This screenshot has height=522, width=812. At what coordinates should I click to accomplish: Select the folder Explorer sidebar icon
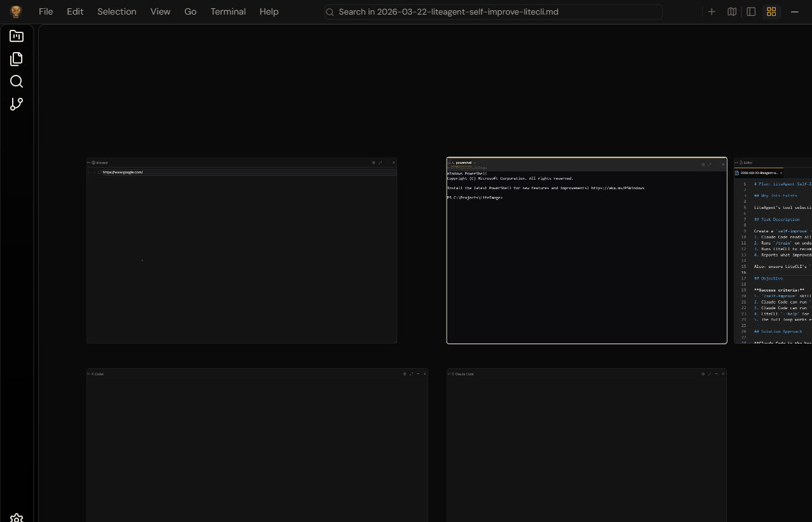17,36
